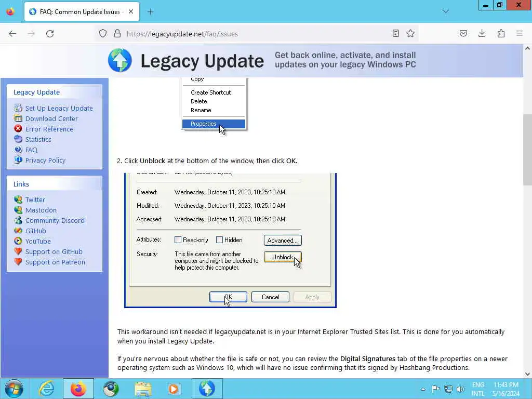Open the Pocket save icon
Screen dimensions: 532x399
pos(463,33)
